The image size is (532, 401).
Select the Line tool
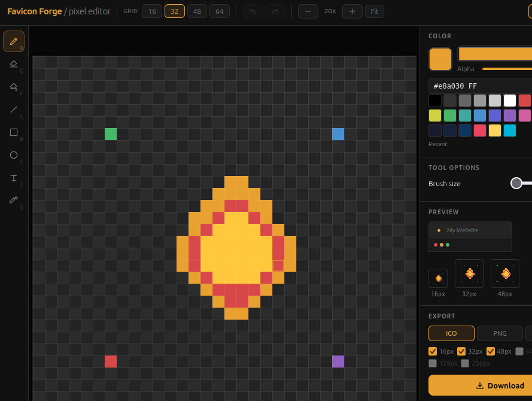coord(14,110)
